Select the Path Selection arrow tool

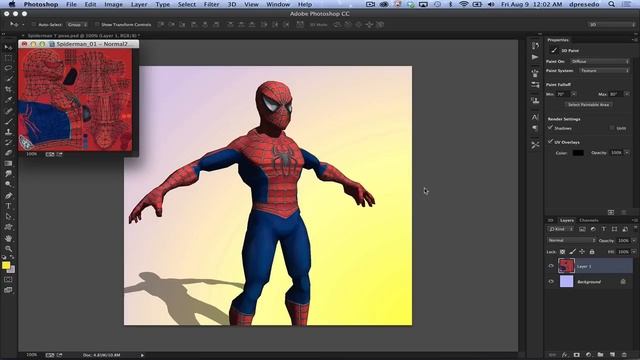pos(8,216)
